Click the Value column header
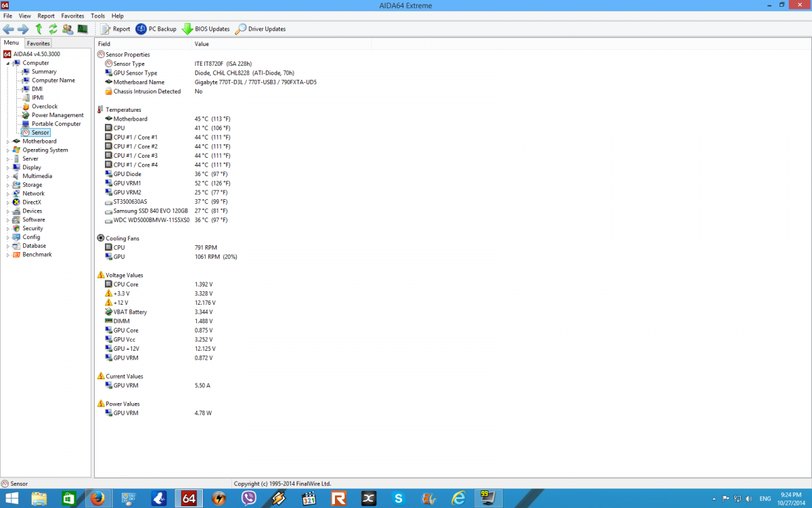This screenshot has height=508, width=812. 281,44
